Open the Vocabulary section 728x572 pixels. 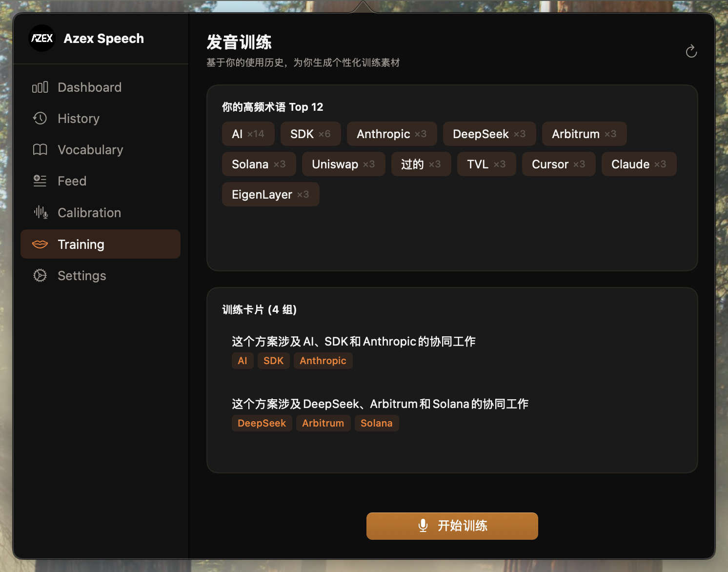tap(101, 150)
